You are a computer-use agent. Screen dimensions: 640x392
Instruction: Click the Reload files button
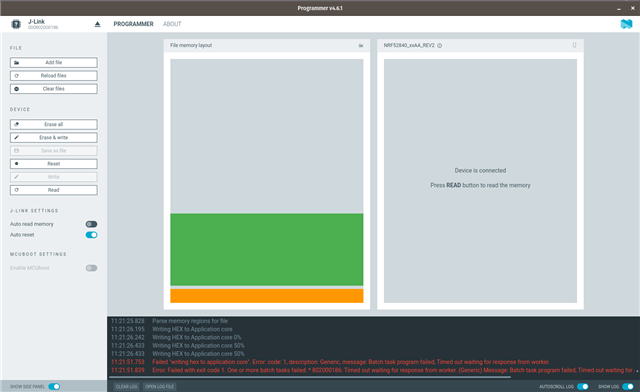(53, 76)
